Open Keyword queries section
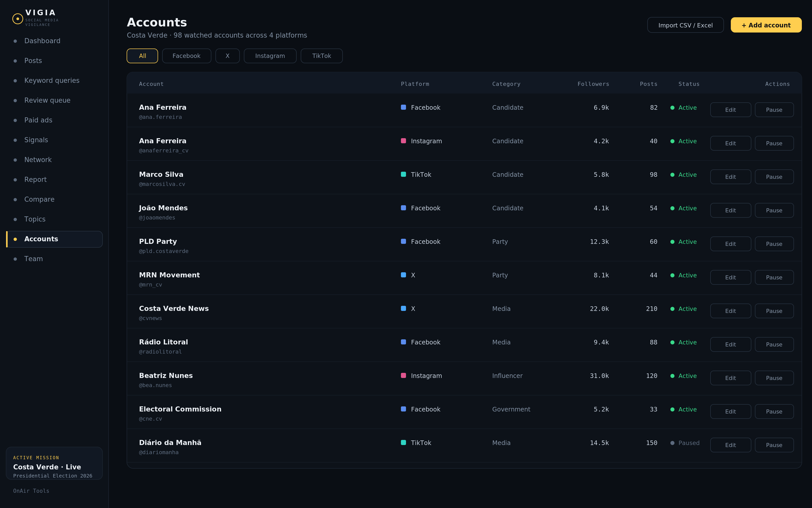The width and height of the screenshot is (812, 508). [54, 81]
